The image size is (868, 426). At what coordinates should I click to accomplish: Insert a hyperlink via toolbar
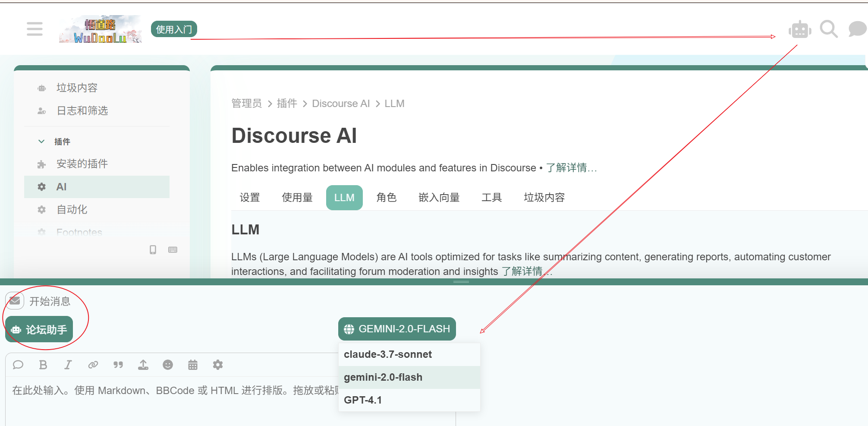(93, 365)
